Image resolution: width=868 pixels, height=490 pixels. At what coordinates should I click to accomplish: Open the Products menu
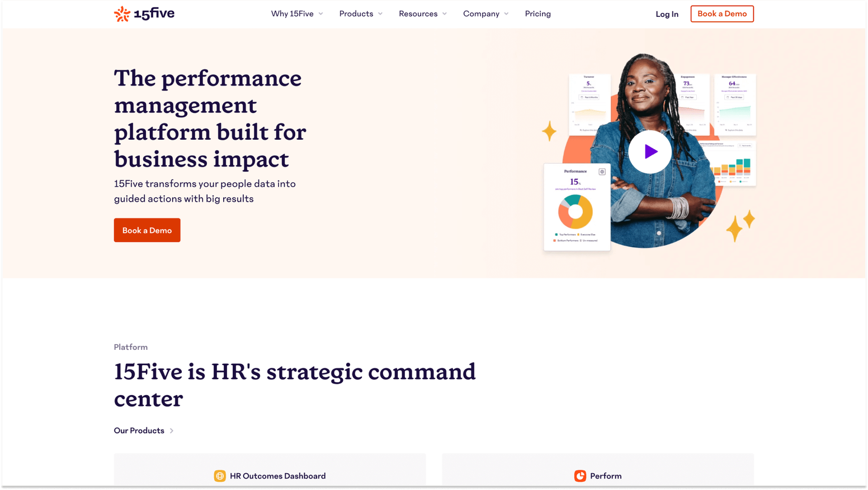point(361,14)
